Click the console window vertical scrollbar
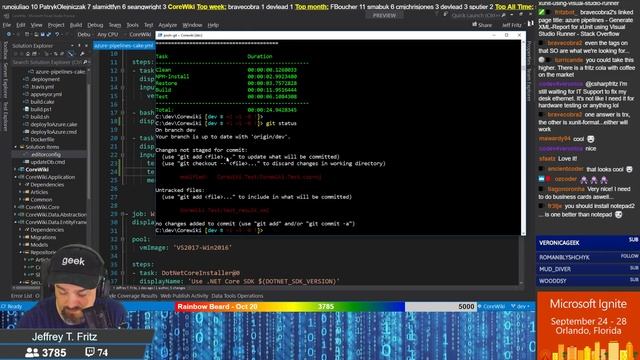Screen dimensions: 640x360 [523, 137]
